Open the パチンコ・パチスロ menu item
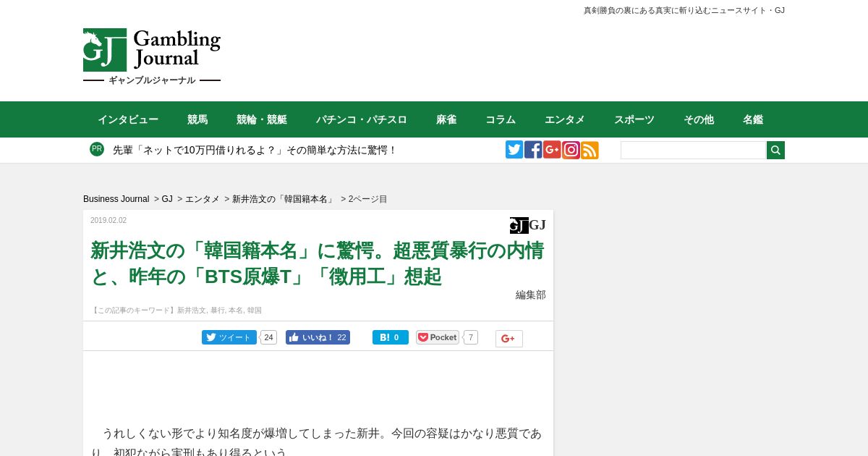The height and width of the screenshot is (456, 868). (362, 119)
